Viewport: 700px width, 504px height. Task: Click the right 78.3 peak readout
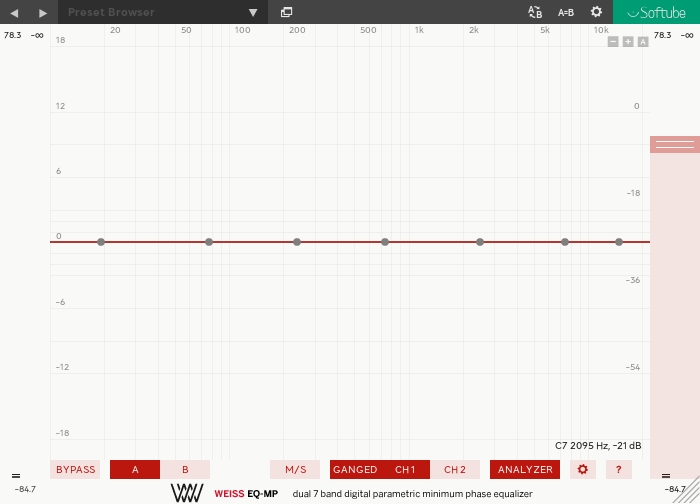[662, 35]
